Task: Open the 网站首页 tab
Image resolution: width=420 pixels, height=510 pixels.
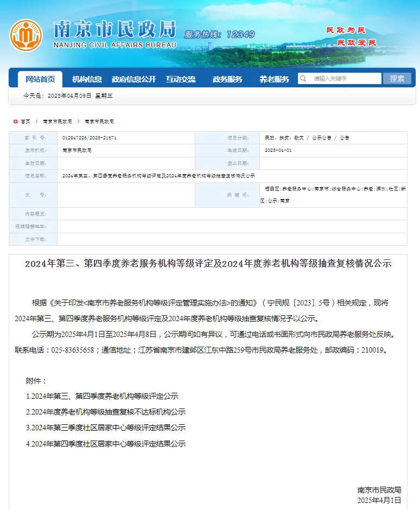Action: 40,79
